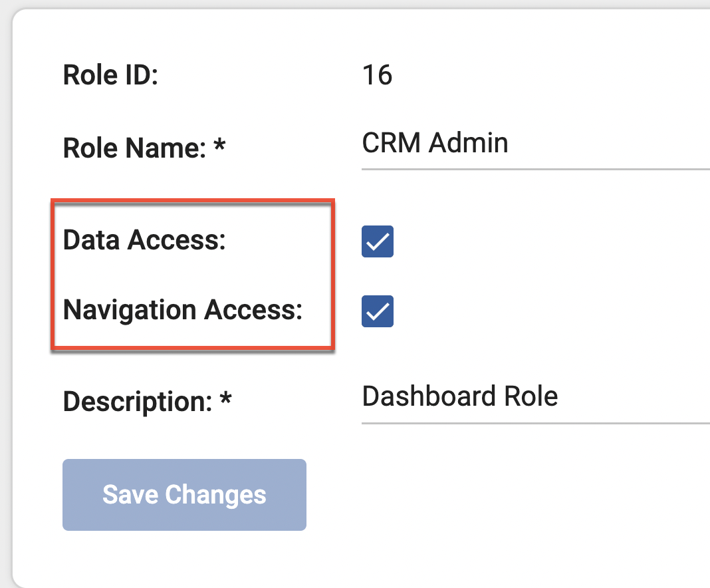710x588 pixels.
Task: Click Save Changes to apply edits
Action: click(x=184, y=494)
